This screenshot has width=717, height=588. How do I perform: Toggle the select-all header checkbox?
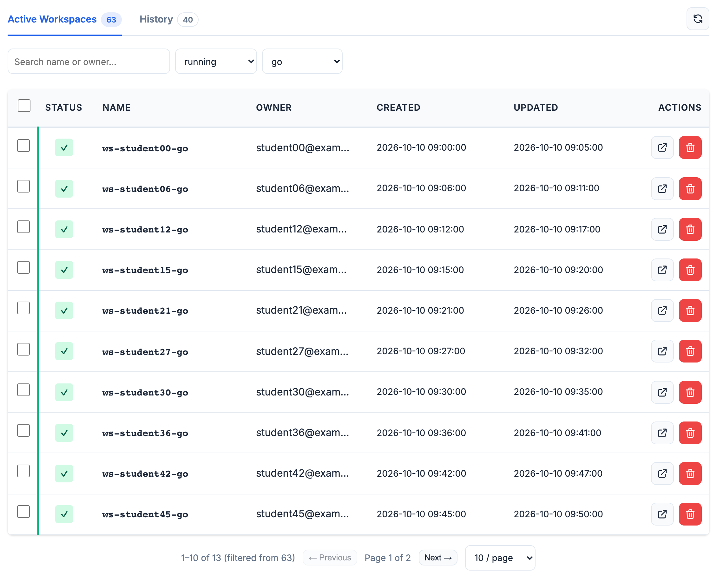[24, 106]
